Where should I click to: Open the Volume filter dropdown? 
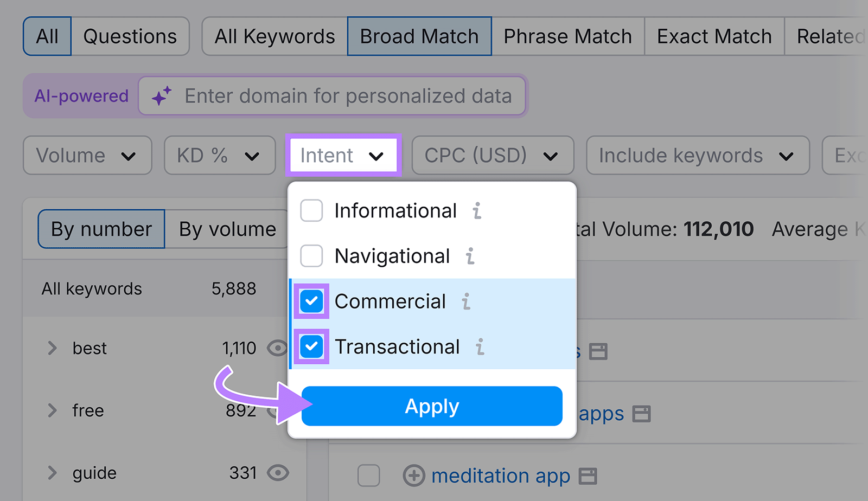tap(87, 156)
